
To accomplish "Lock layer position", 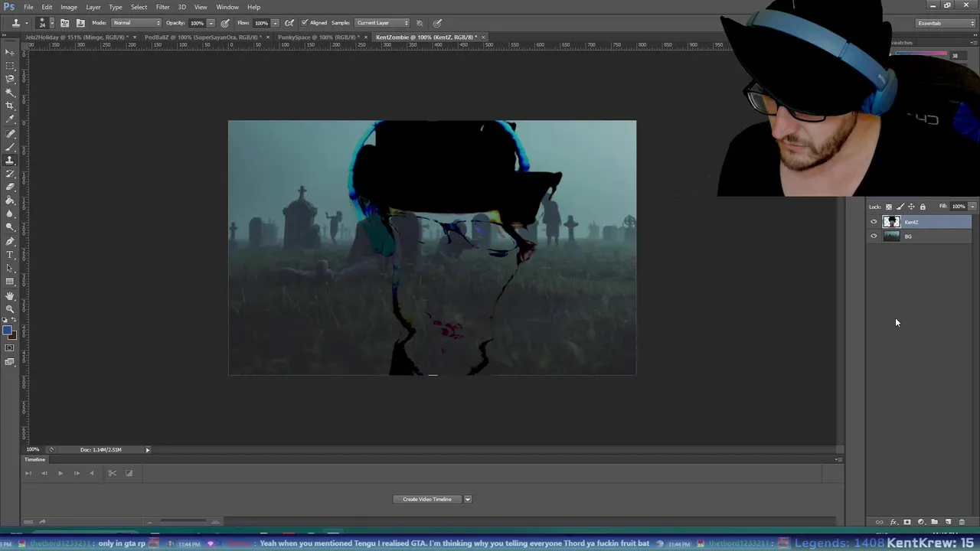I will (x=911, y=207).
